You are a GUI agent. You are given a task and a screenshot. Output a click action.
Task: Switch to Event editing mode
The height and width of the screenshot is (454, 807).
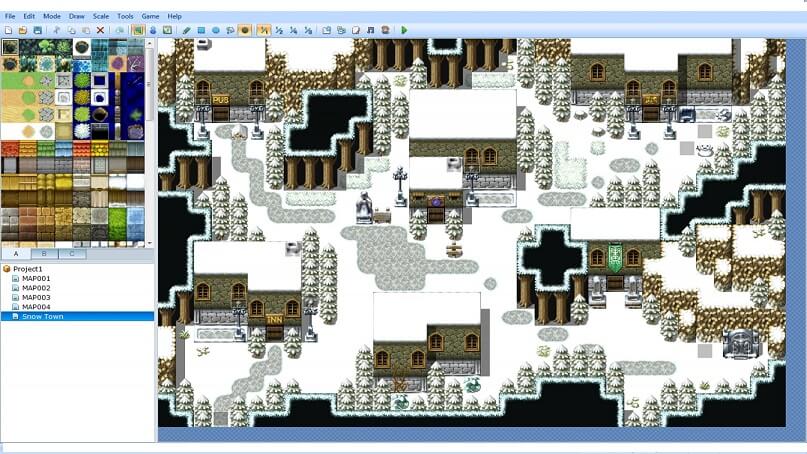coord(153,30)
